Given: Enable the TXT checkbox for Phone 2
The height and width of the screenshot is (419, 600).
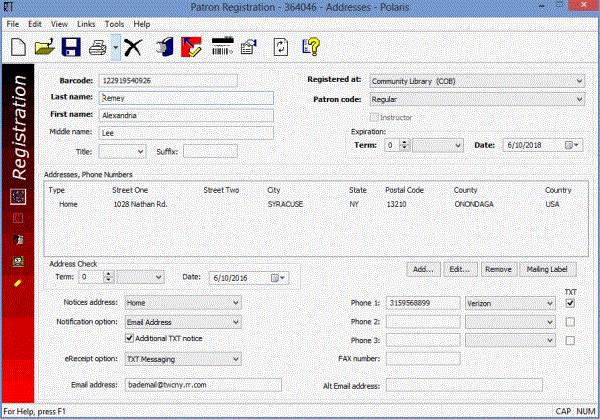Looking at the screenshot, I should click(570, 322).
